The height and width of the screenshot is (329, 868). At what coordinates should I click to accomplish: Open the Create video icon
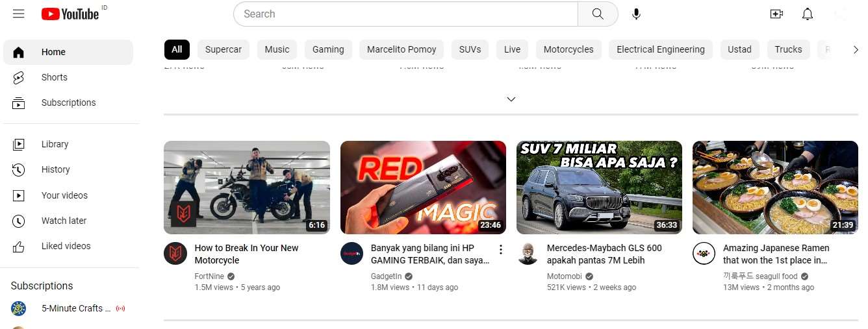tap(776, 14)
